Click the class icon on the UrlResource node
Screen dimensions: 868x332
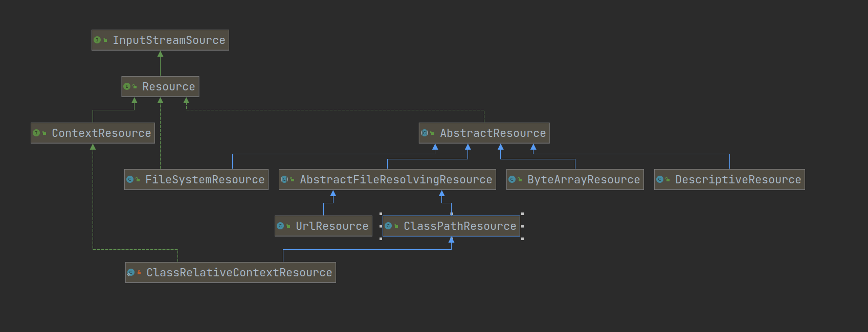280,226
